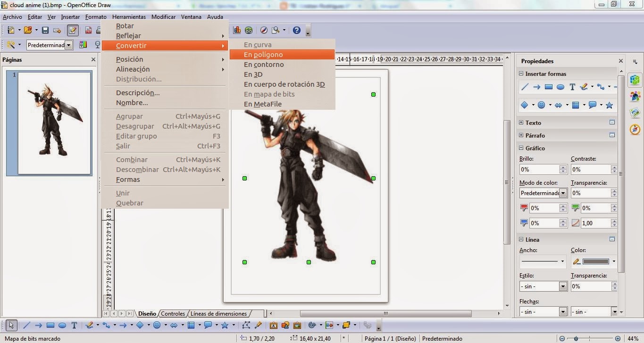Select the arrow selection tool in bottom toolbar
Image resolution: width=644 pixels, height=343 pixels.
coord(12,325)
